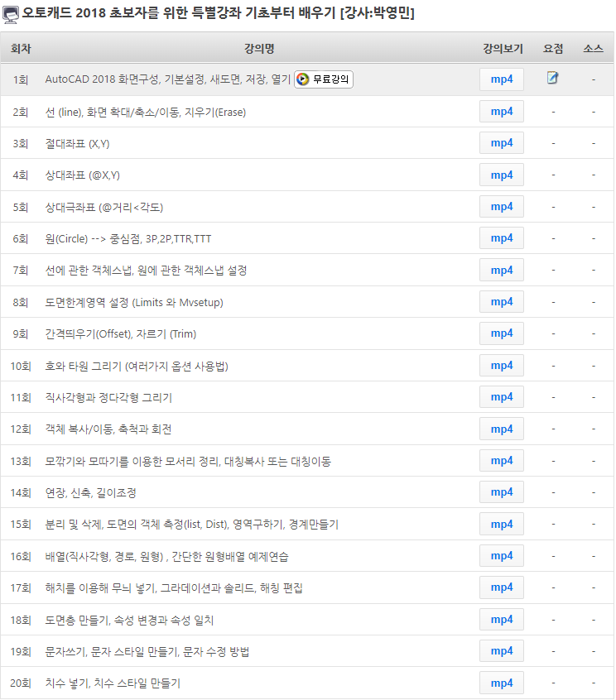
Task: Play mp4 for 8회 도면한계영역 설정
Action: (x=502, y=302)
